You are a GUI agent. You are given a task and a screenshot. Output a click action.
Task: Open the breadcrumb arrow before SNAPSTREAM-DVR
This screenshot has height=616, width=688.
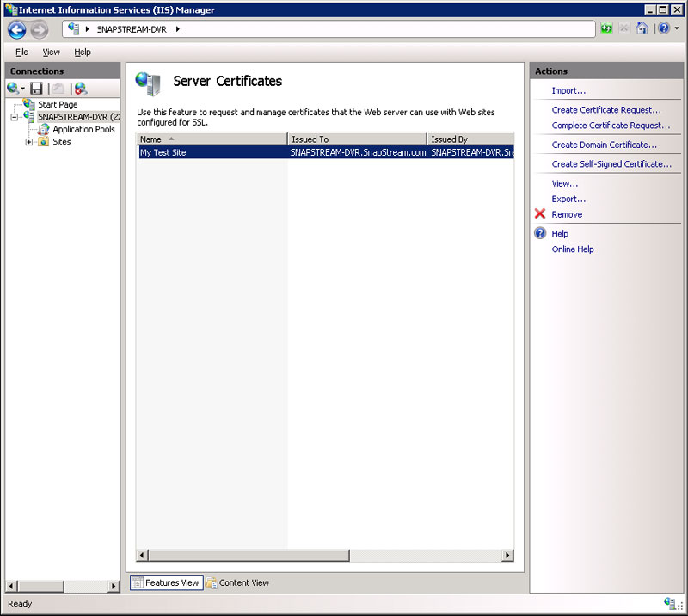(x=88, y=29)
